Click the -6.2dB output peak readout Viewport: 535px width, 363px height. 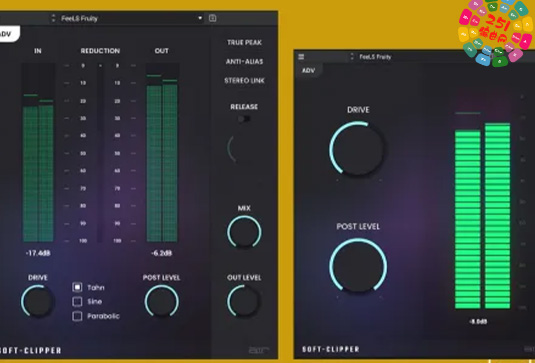point(161,253)
